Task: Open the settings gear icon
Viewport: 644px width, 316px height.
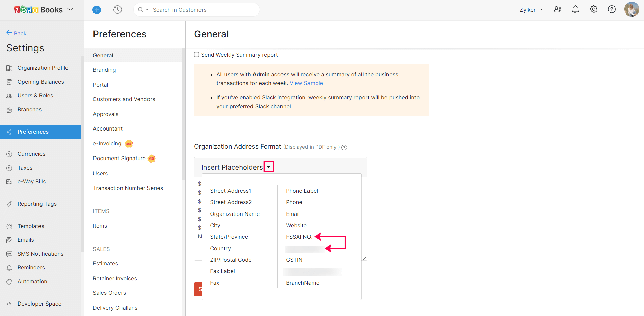Action: (593, 9)
